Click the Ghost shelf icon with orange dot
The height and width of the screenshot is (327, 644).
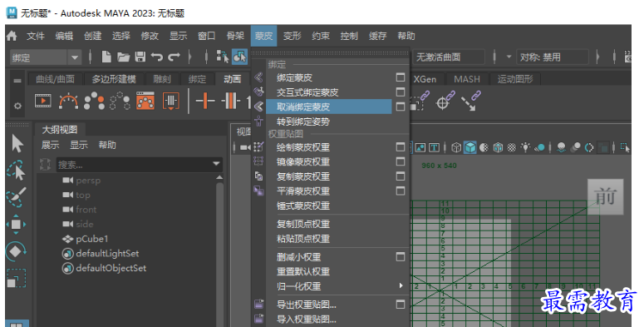94,101
